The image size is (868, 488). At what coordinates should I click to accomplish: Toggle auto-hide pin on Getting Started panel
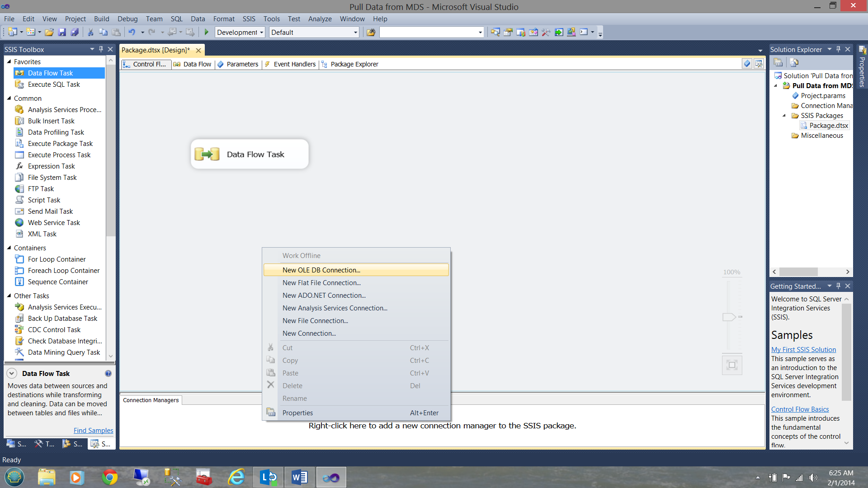[x=839, y=286]
